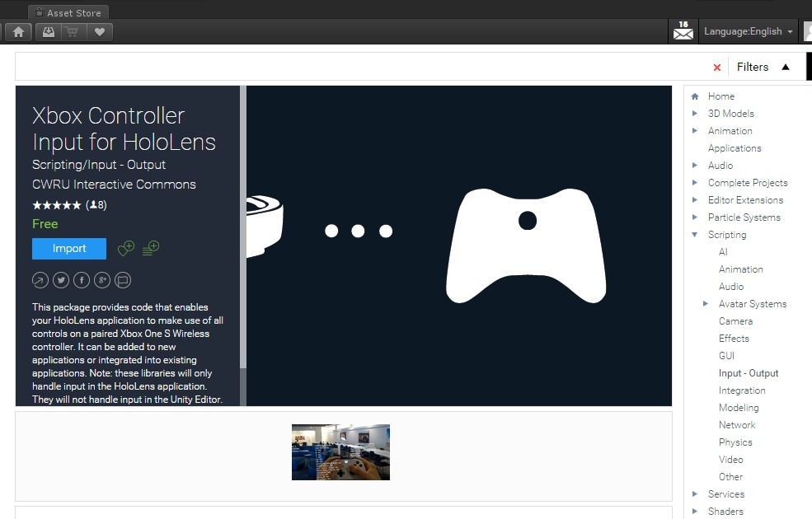The height and width of the screenshot is (519, 812).
Task: Expand the Audio category arrow
Action: 695,165
